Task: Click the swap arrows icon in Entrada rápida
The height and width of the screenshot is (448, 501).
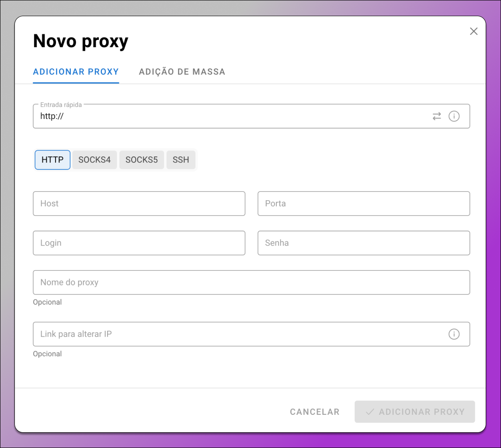Action: (x=436, y=116)
